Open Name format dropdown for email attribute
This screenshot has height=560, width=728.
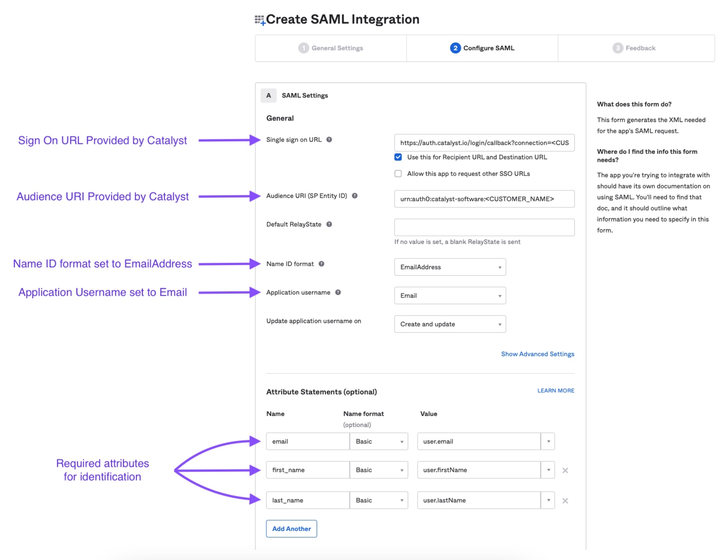[379, 442]
